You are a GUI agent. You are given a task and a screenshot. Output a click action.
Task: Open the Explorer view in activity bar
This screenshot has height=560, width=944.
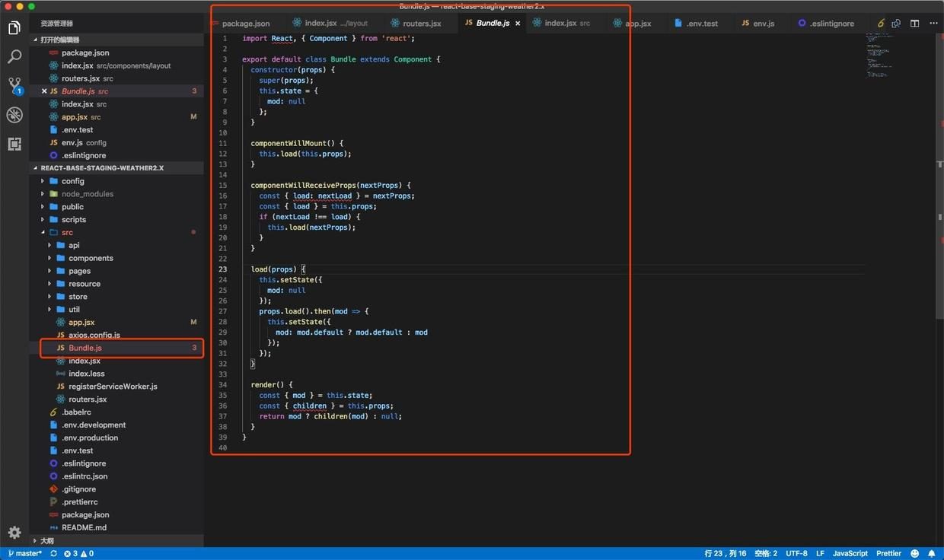click(x=14, y=28)
